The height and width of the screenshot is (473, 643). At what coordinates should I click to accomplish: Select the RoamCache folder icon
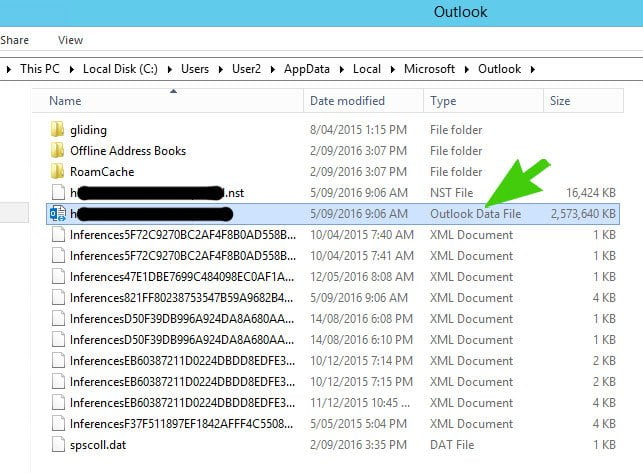pos(57,171)
